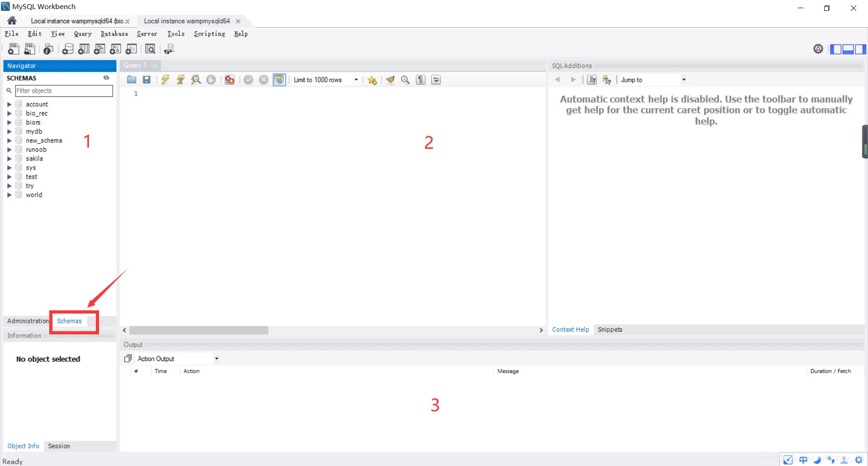Switch to the Session tab

59,446
